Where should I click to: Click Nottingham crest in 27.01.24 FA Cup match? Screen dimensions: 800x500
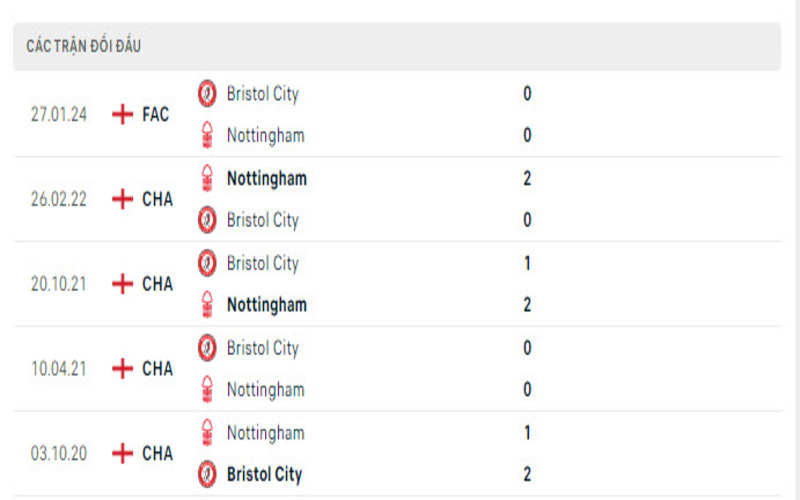point(207,135)
